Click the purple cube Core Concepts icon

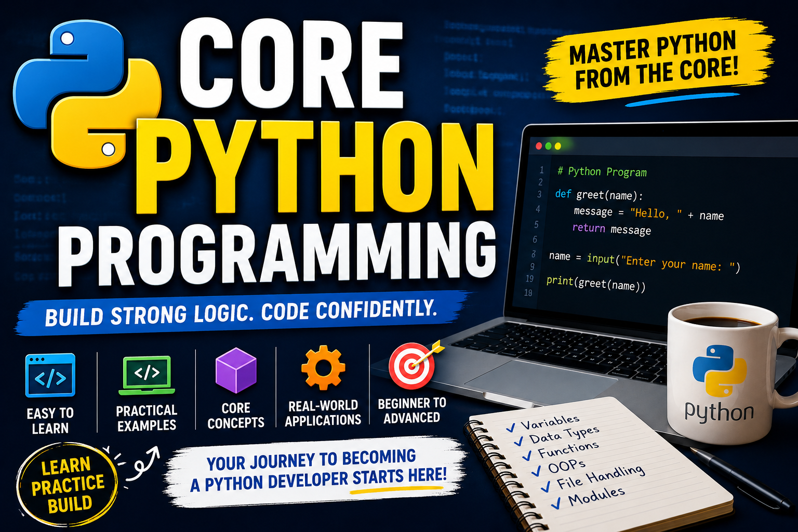pos(236,370)
